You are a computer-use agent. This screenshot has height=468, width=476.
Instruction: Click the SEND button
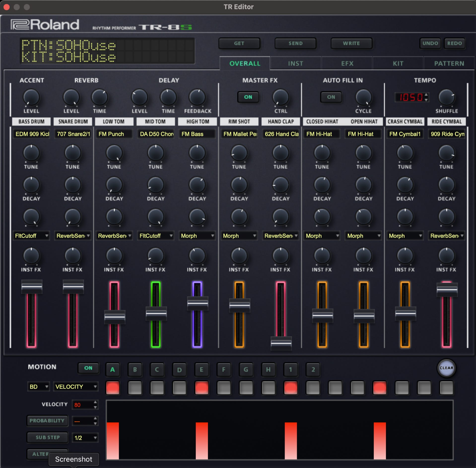(x=295, y=43)
